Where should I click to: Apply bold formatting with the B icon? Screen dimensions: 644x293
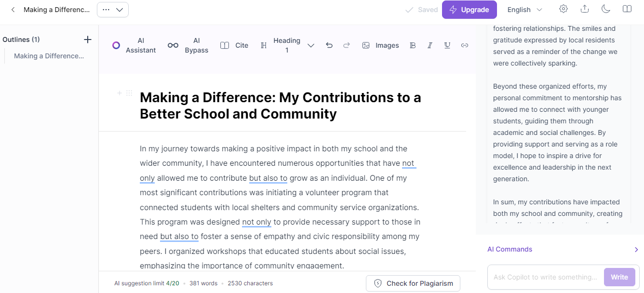tap(413, 45)
